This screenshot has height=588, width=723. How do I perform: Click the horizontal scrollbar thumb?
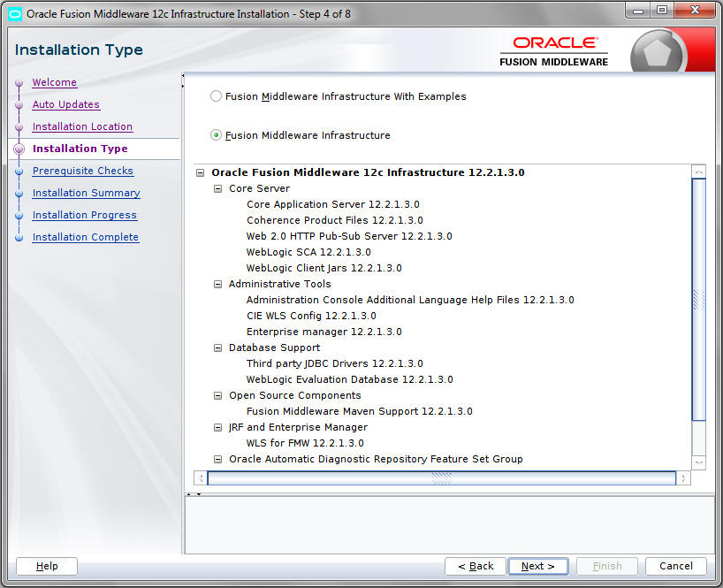(442, 478)
